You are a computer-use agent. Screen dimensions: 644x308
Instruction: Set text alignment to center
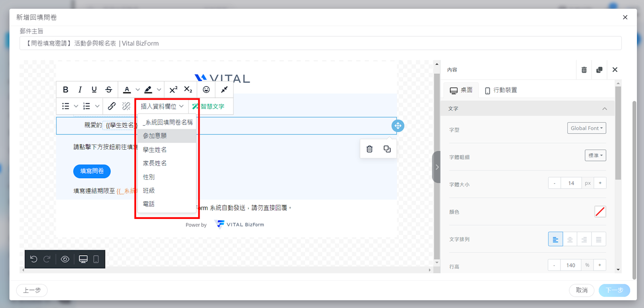tap(570, 239)
